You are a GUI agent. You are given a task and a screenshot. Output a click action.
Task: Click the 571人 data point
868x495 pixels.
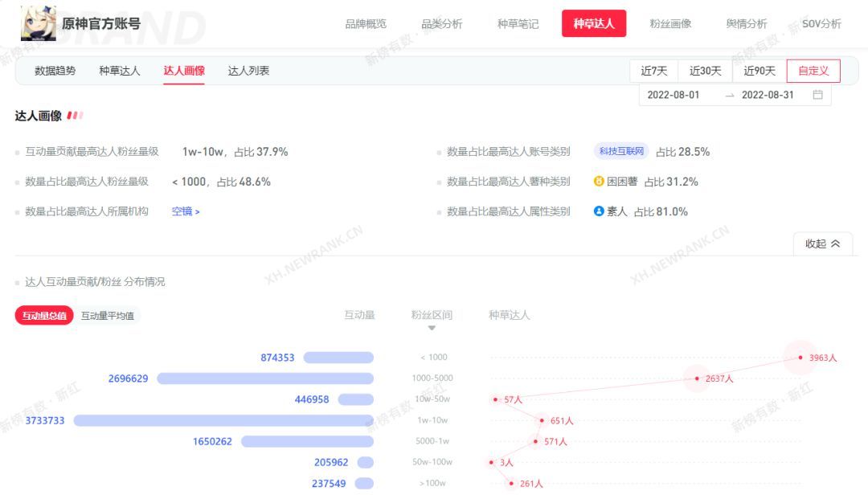(535, 441)
